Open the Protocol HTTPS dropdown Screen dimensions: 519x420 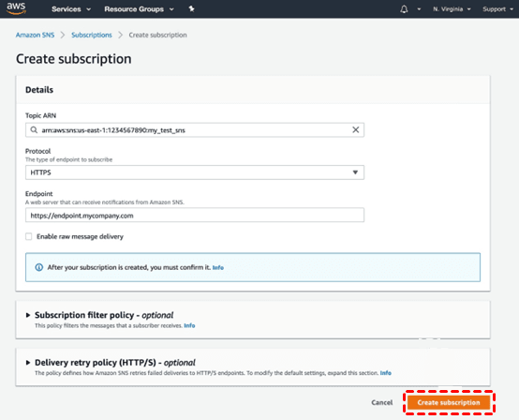[x=195, y=172]
